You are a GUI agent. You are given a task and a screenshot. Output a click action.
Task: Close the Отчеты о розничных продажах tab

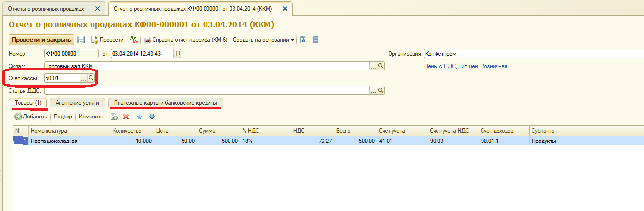[97, 9]
